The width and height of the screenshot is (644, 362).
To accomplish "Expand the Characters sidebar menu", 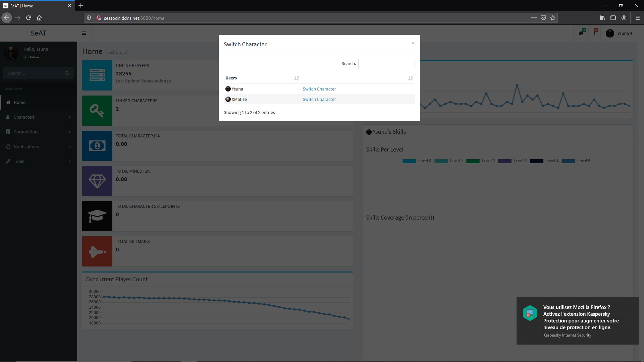I will point(24,117).
